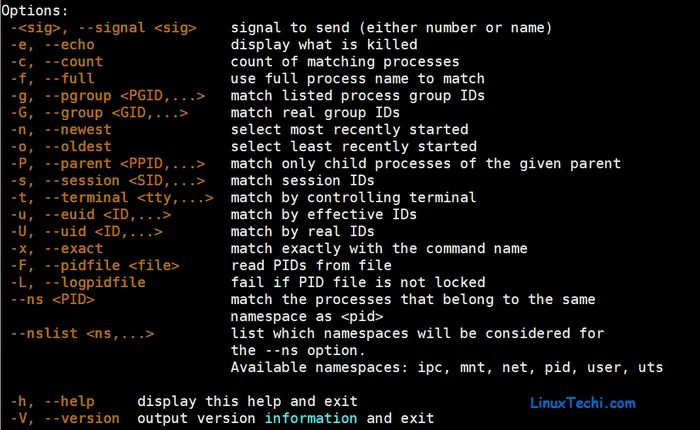Click the cyan word "information"
The image size is (700, 430).
pyautogui.click(x=312, y=417)
